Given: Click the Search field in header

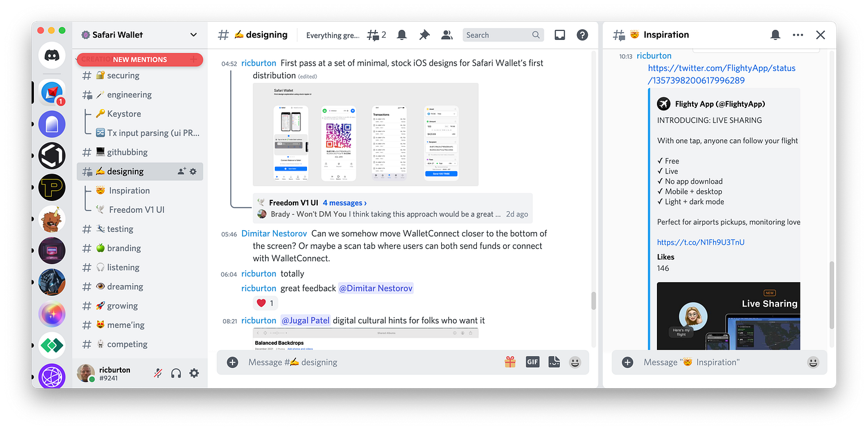Looking at the screenshot, I should pos(503,35).
